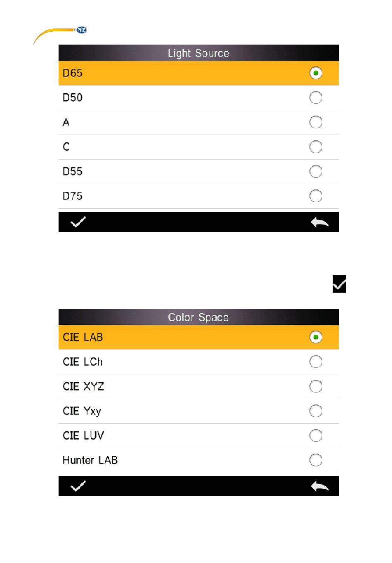This screenshot has width=392, height=563.
Task: Go back from Light Source screen
Action: 319,222
